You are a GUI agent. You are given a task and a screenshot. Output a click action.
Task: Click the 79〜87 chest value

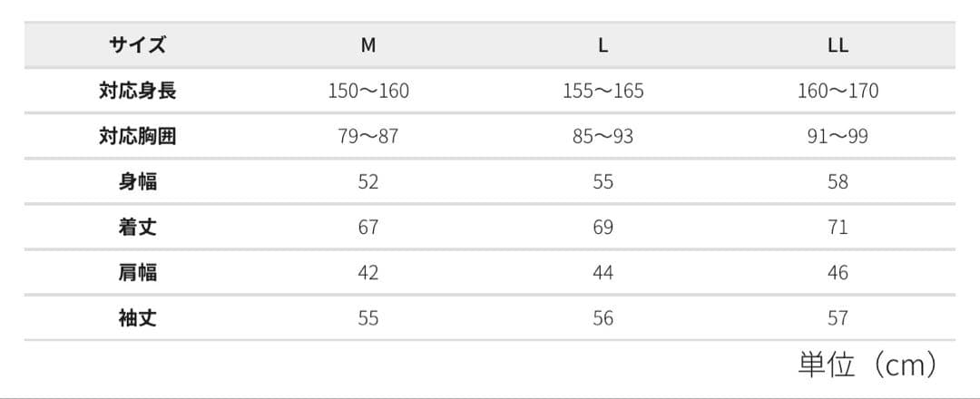coord(368,137)
